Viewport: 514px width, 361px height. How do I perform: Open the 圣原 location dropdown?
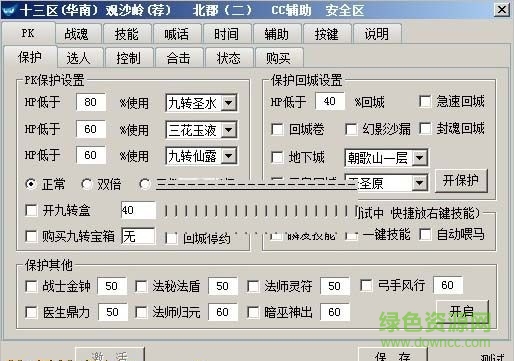[x=420, y=183]
